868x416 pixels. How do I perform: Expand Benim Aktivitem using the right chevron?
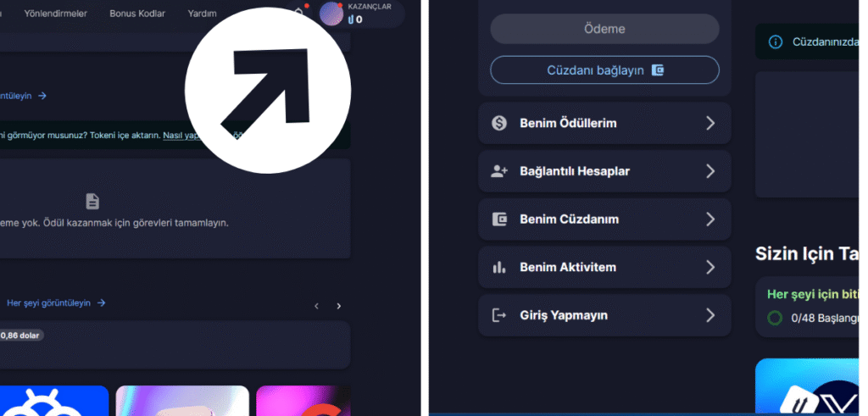710,268
